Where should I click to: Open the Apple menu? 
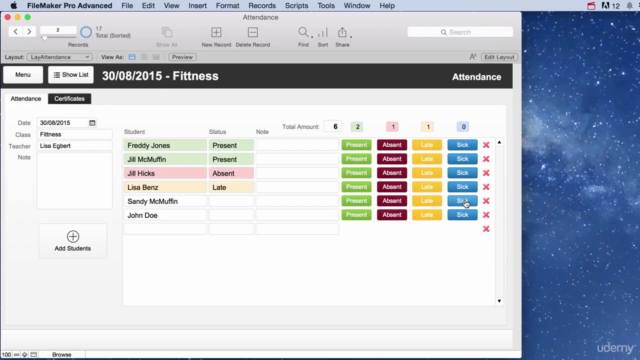[x=13, y=6]
